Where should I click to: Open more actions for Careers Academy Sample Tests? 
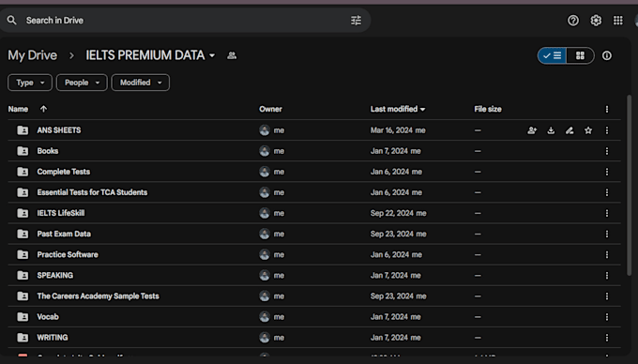tap(607, 296)
